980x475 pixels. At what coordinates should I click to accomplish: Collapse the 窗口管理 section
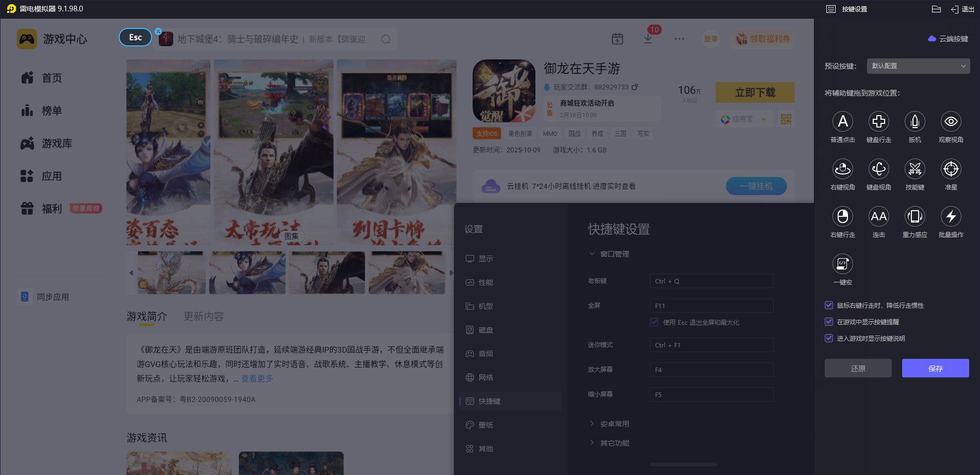(614, 254)
